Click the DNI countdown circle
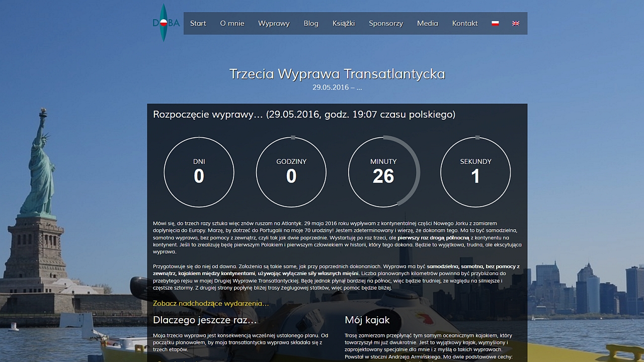This screenshot has width=644, height=362. [199, 172]
